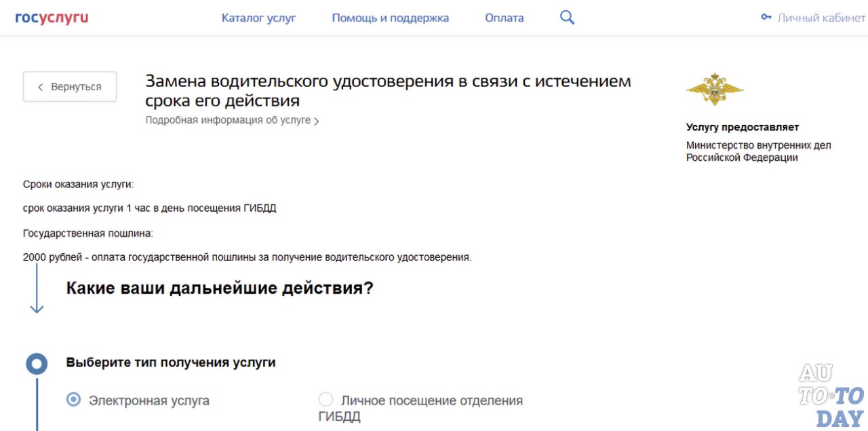Click the Ministry double-headed eagle emblem
868x431 pixels.
point(714,89)
